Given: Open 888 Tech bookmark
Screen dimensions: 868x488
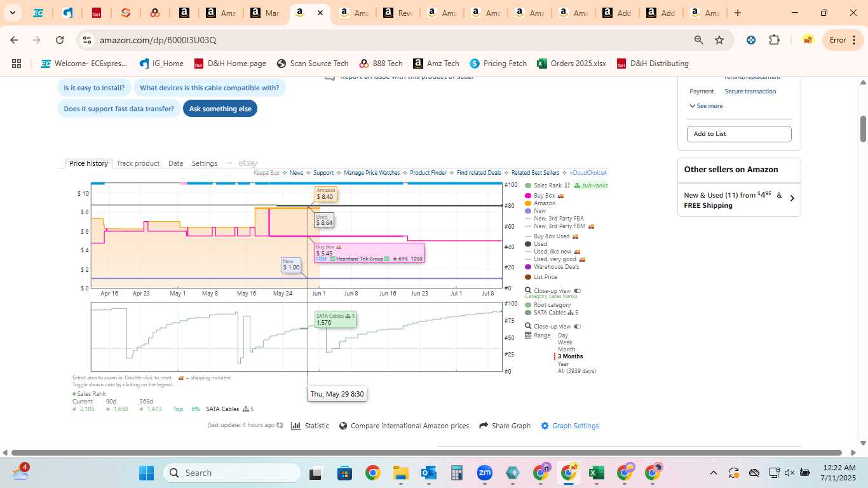Looking at the screenshot, I should (381, 64).
